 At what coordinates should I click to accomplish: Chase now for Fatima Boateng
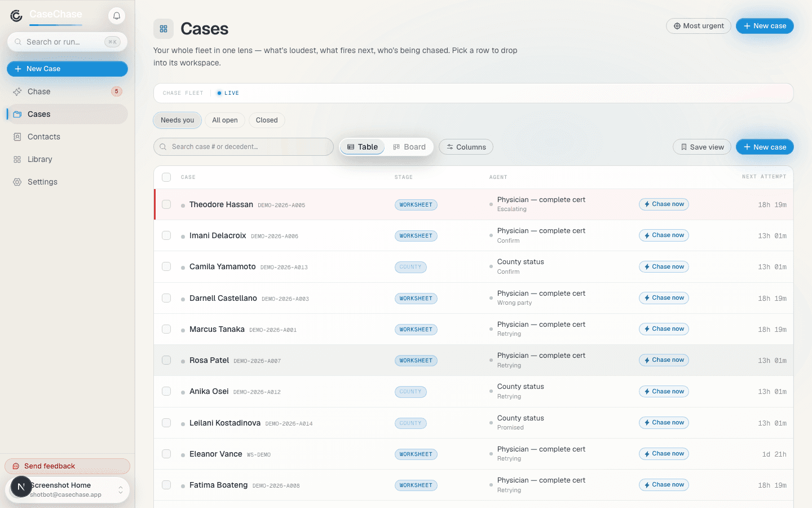(664, 485)
